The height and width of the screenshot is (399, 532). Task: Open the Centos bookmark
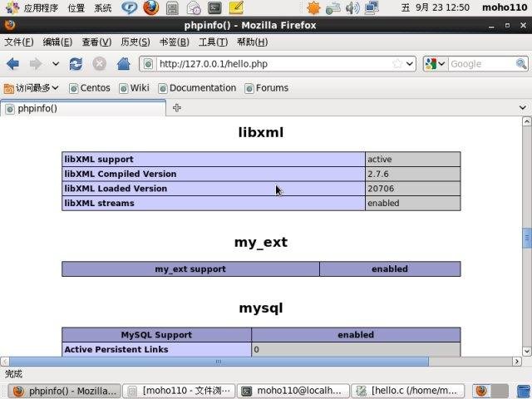(x=90, y=88)
